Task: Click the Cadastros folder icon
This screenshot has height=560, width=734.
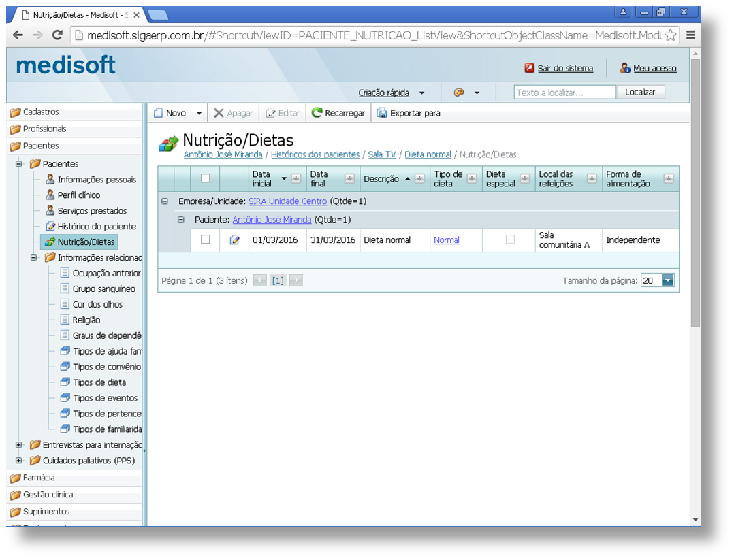Action: [16, 112]
